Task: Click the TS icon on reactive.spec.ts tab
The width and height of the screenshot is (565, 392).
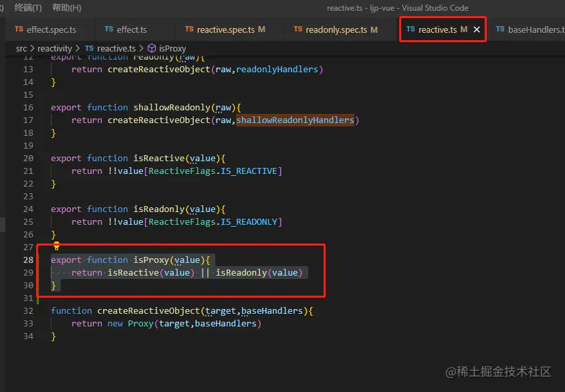Action: 189,29
